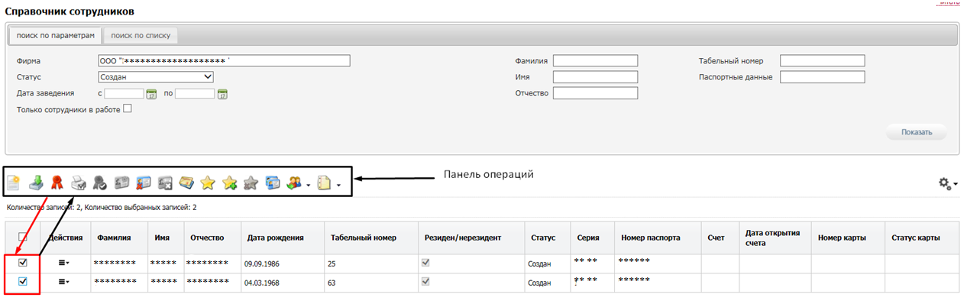Click the blue double ID cards icon

(273, 183)
